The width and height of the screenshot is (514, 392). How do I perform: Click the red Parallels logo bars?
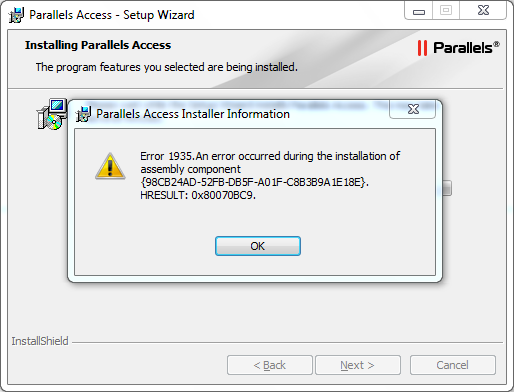click(x=422, y=48)
